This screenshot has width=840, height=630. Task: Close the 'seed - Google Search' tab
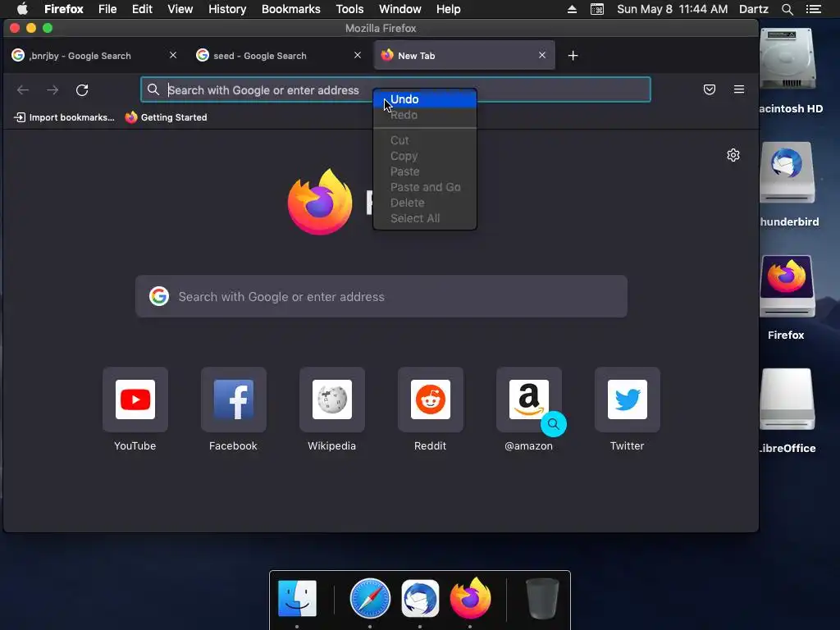358,55
